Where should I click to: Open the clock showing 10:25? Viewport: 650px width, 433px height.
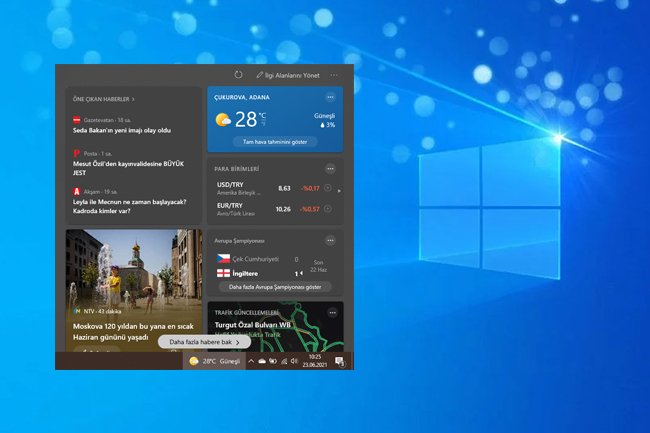(315, 361)
